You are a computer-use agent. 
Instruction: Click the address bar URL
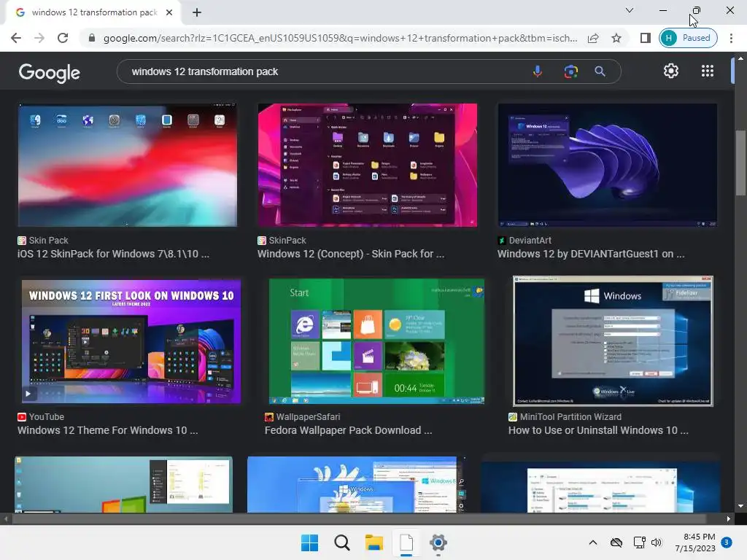340,38
